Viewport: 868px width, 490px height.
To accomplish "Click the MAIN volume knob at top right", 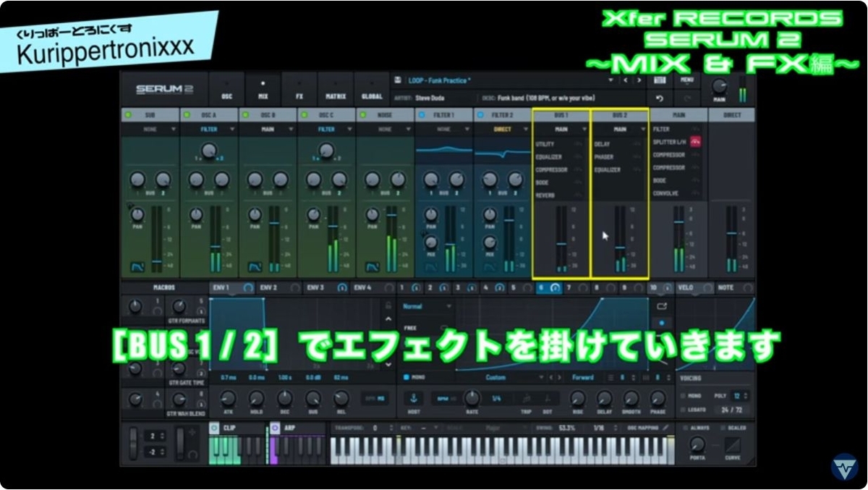I will (718, 86).
